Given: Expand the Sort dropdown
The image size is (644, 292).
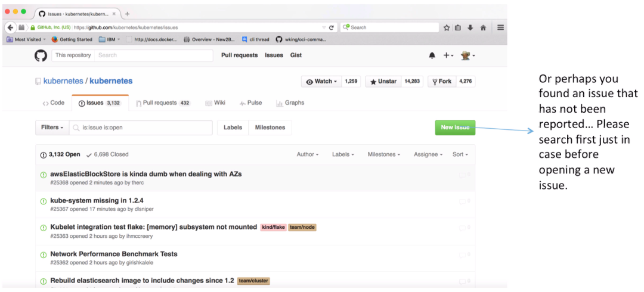Looking at the screenshot, I should 460,154.
